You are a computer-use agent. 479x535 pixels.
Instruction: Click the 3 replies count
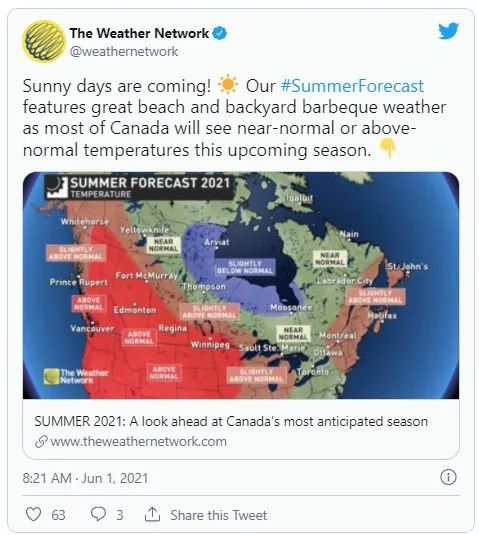point(120,515)
